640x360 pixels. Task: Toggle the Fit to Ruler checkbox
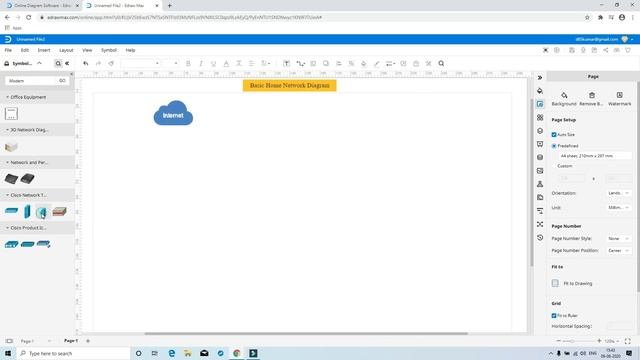554,316
